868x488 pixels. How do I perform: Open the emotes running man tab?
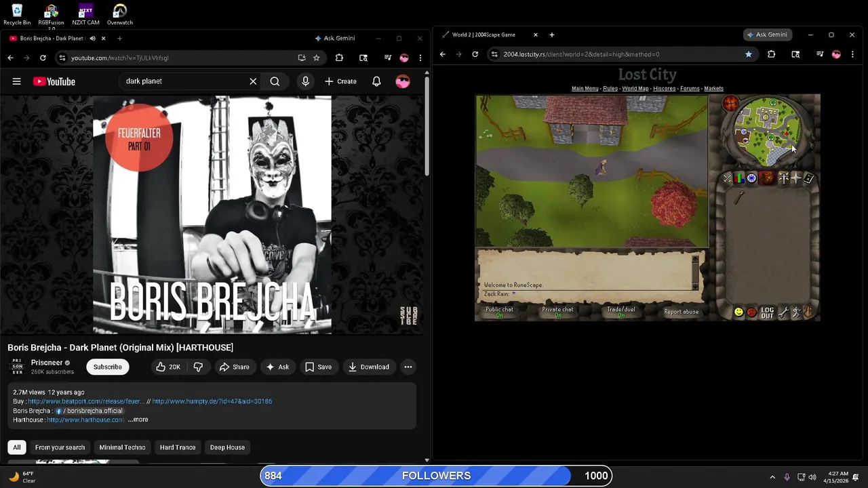point(796,312)
